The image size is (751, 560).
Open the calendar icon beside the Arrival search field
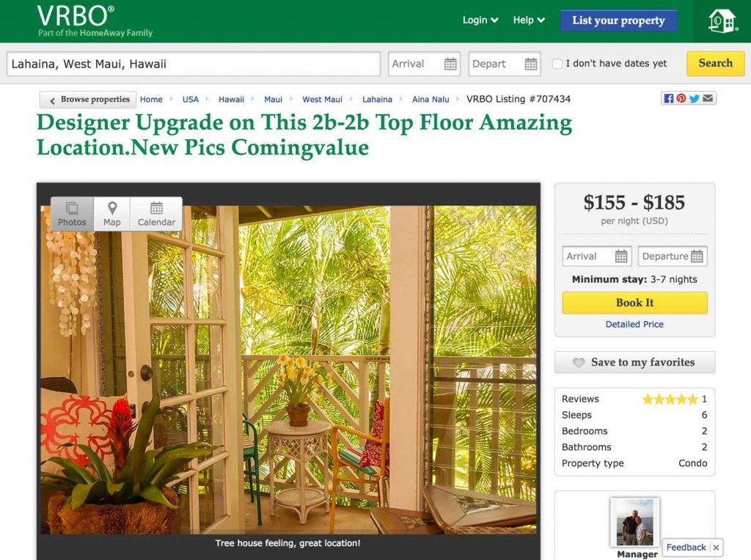coord(450,64)
